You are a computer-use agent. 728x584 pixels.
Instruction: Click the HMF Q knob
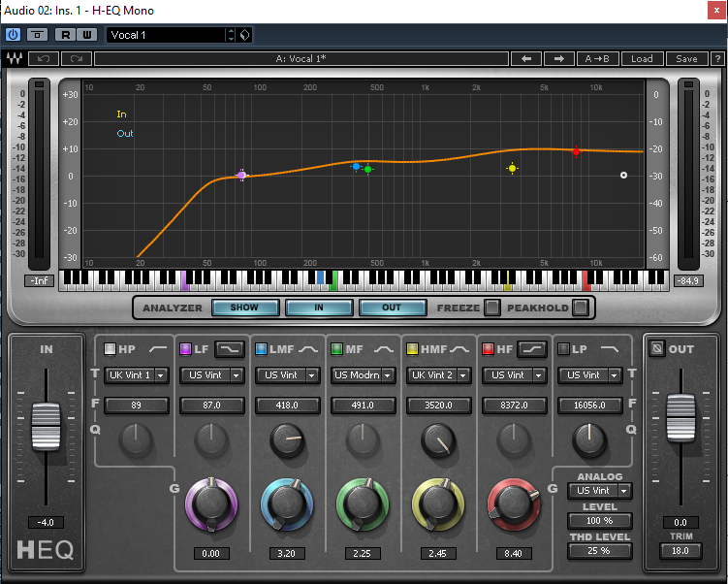coord(438,439)
